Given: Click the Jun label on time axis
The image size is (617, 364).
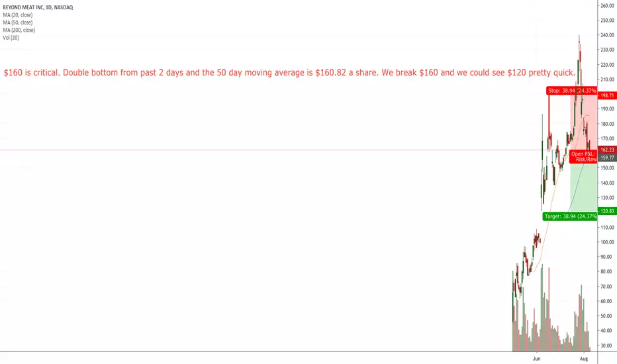Looking at the screenshot, I should [x=536, y=359].
